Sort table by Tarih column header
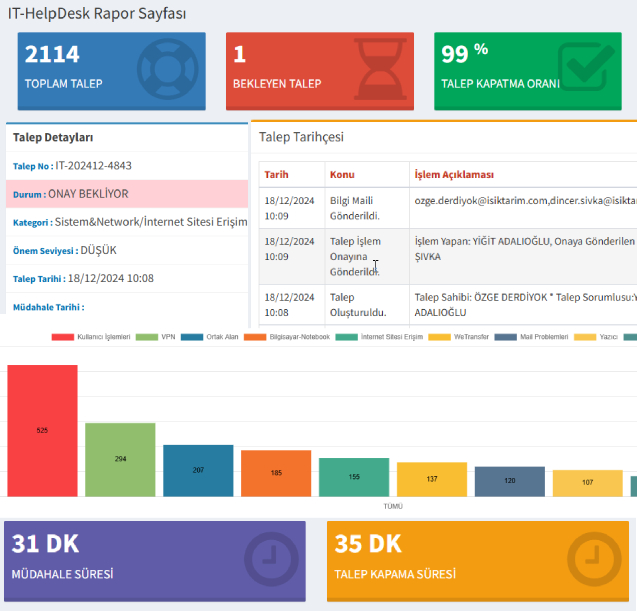Viewport: 637px width, 611px height. (276, 175)
